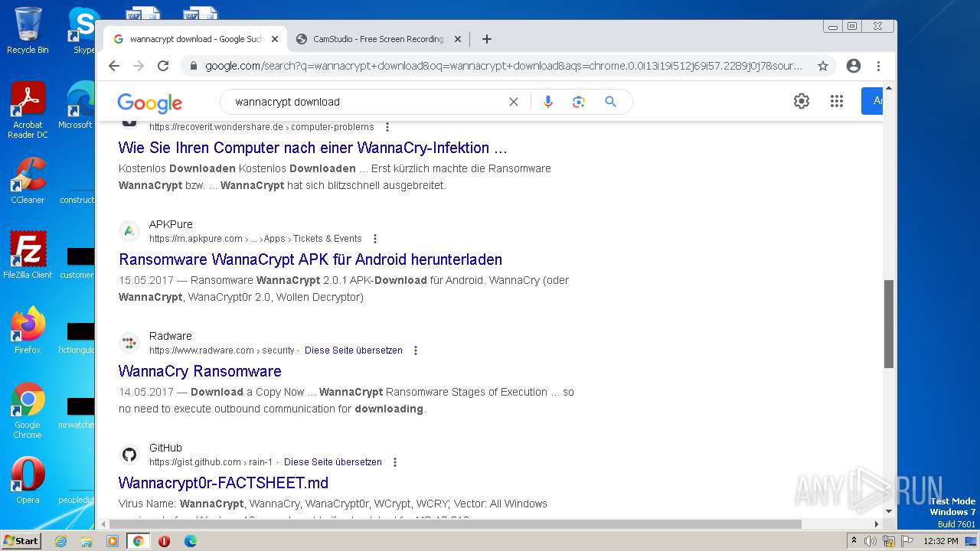Bookmark this page with the star icon
Viewport: 980px width, 551px height.
(x=823, y=66)
